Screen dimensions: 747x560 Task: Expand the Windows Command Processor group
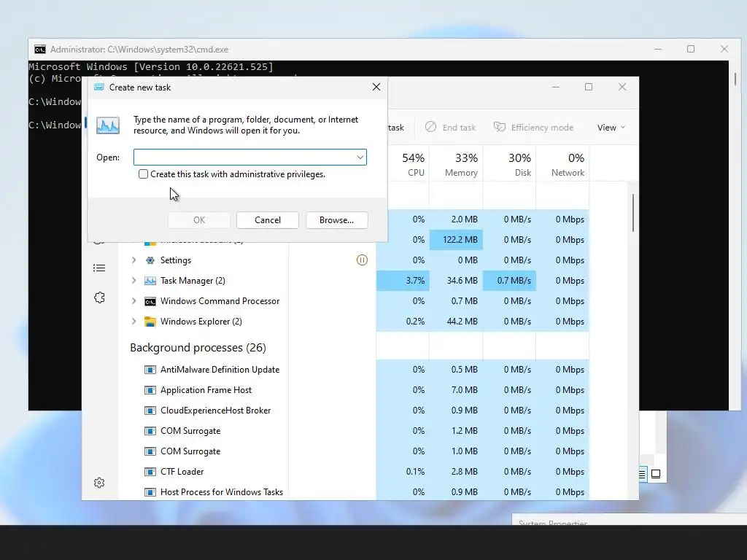tap(134, 301)
